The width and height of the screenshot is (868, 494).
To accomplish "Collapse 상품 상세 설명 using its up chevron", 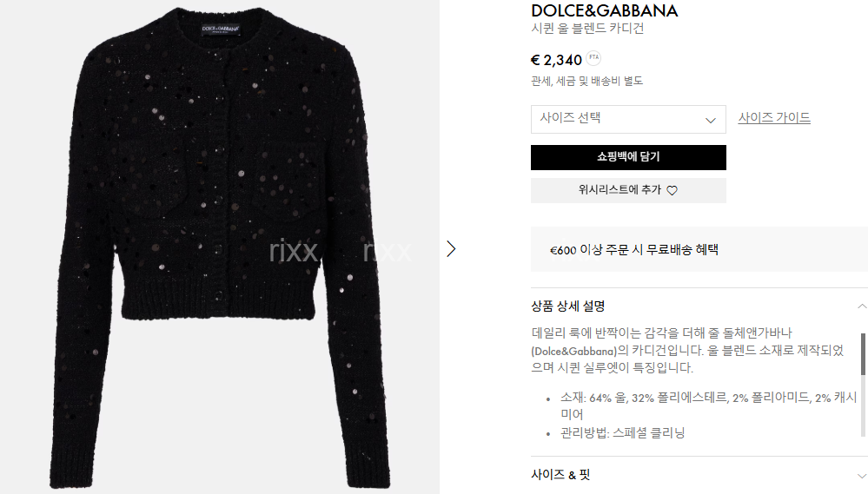I will [861, 306].
